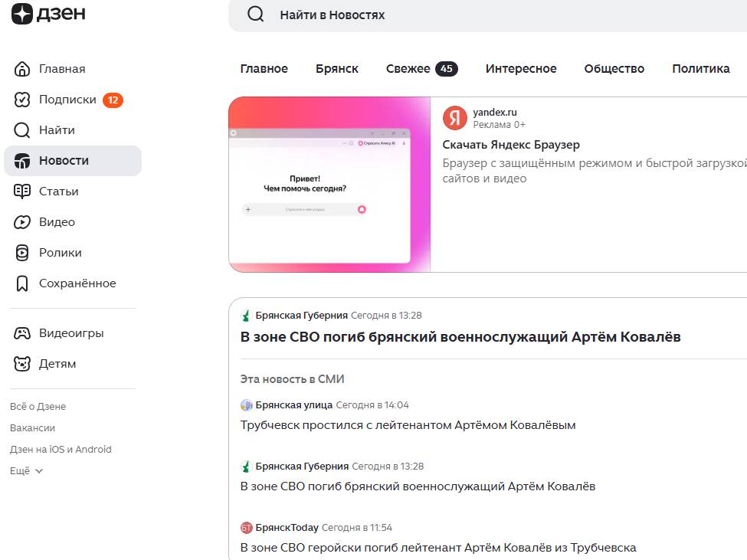This screenshot has height=560, width=747.
Task: Open the Главная home icon
Action: tap(22, 69)
